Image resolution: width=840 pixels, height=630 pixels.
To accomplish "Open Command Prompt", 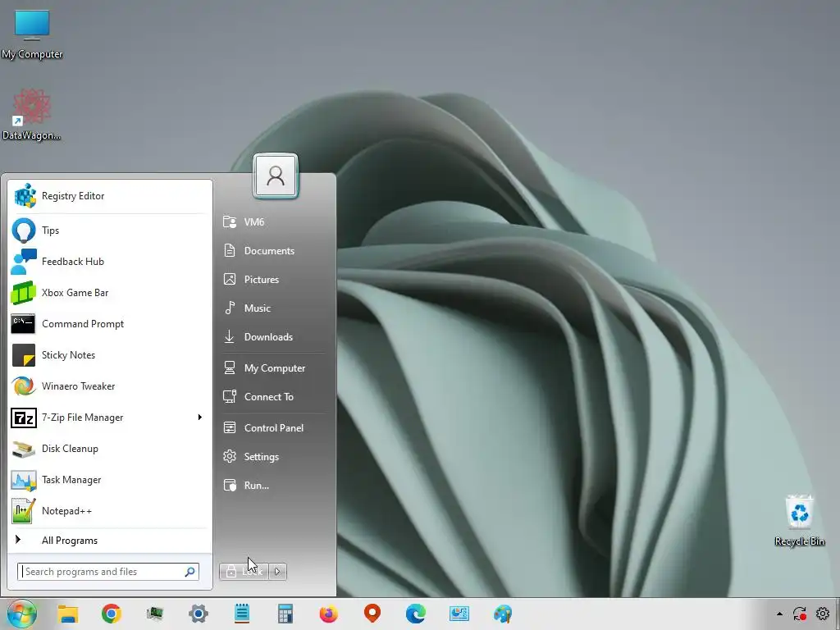I will (x=110, y=323).
